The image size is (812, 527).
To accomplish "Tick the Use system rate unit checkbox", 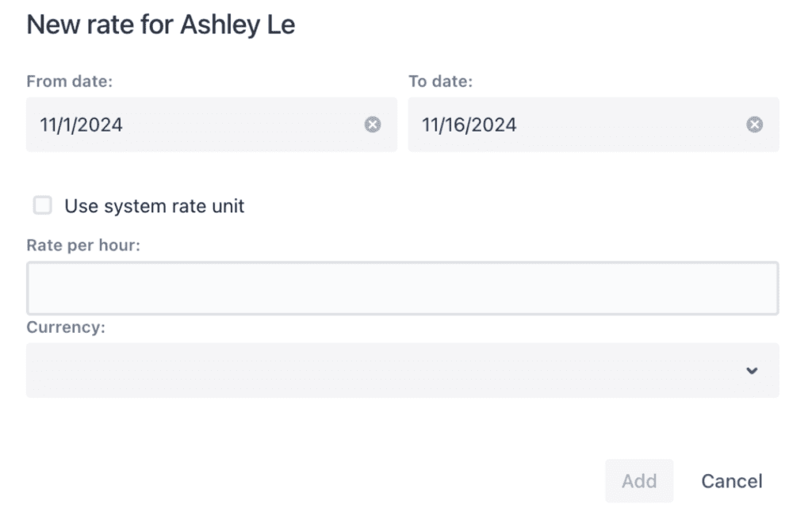I will tap(43, 205).
